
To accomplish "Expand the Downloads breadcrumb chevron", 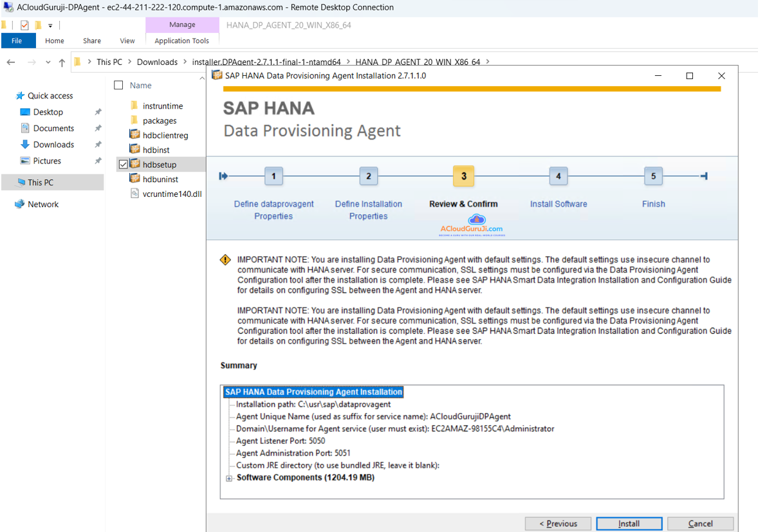I will [x=184, y=62].
